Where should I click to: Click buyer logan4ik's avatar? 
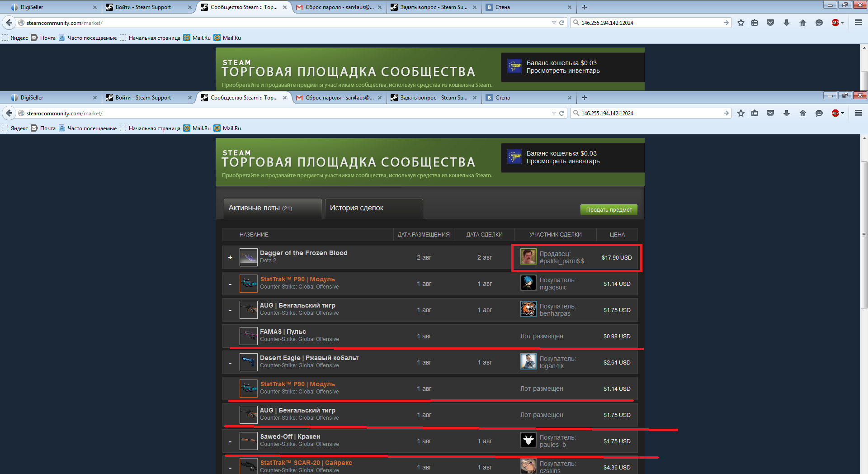tap(528, 362)
